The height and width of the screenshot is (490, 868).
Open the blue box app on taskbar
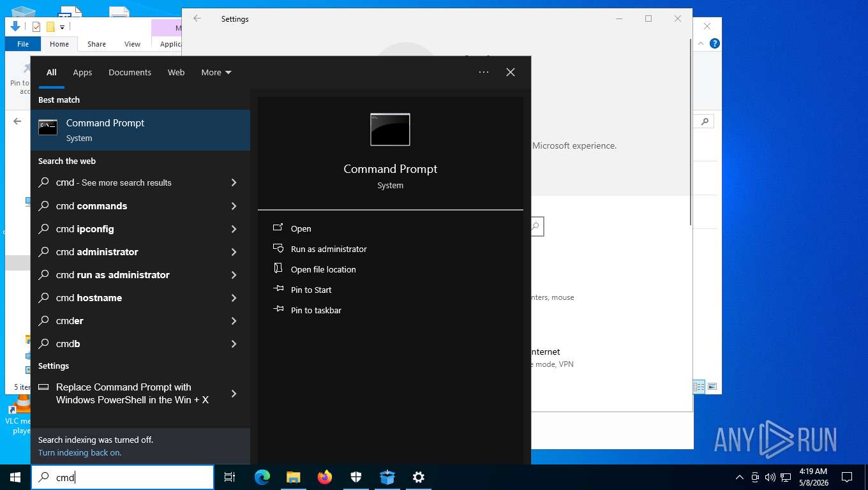click(x=387, y=477)
